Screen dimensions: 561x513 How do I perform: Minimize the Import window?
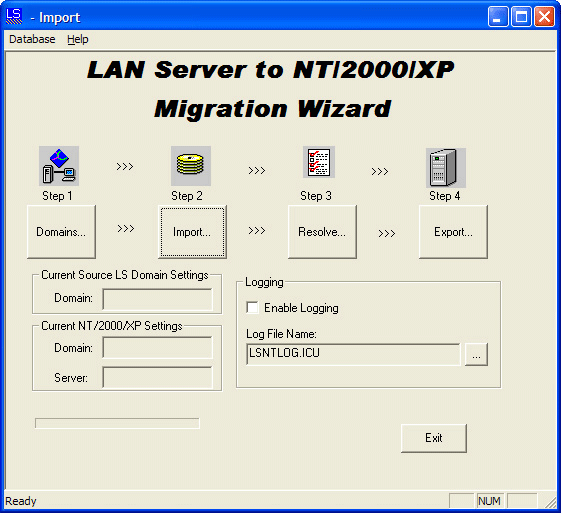tap(498, 17)
